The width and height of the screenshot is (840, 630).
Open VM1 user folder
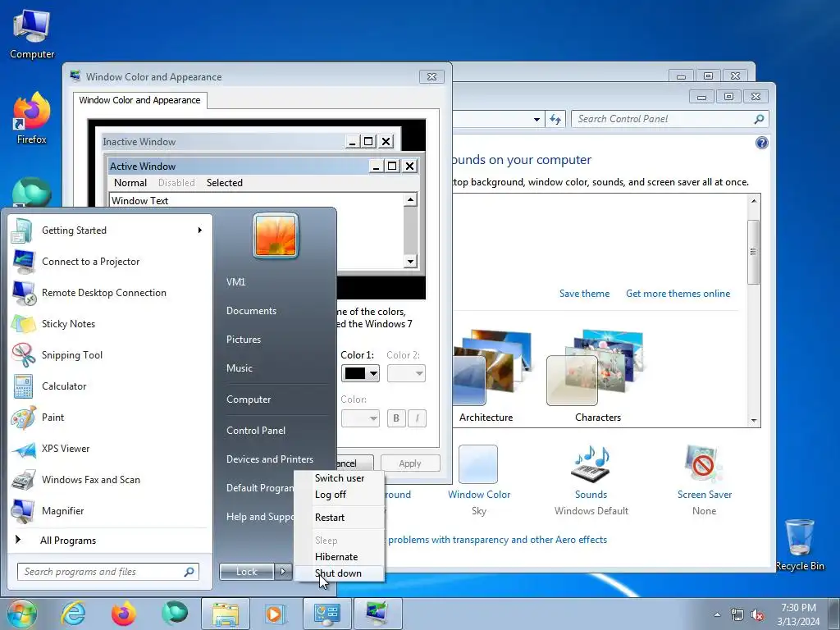click(236, 282)
